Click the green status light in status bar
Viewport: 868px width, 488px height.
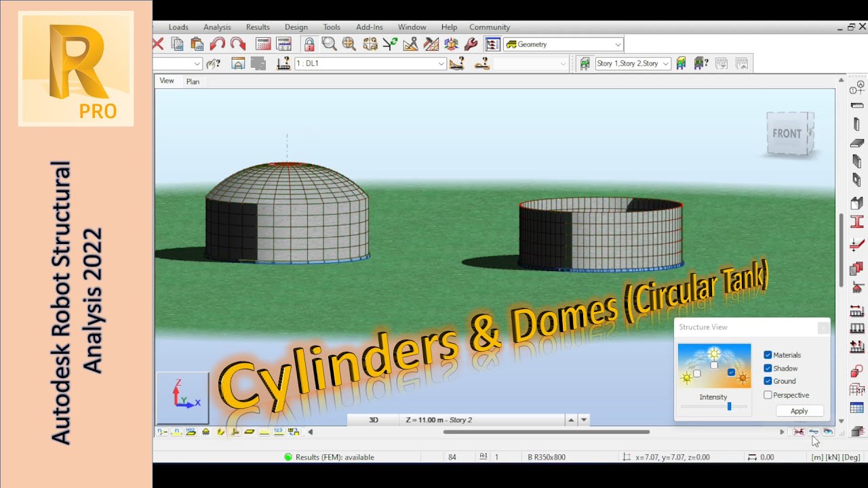288,457
